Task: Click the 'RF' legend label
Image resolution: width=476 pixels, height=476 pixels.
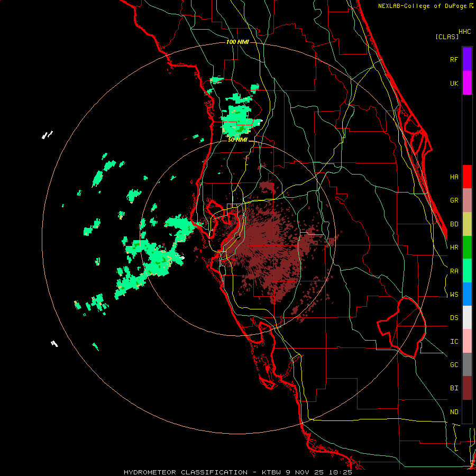Action: click(x=454, y=59)
